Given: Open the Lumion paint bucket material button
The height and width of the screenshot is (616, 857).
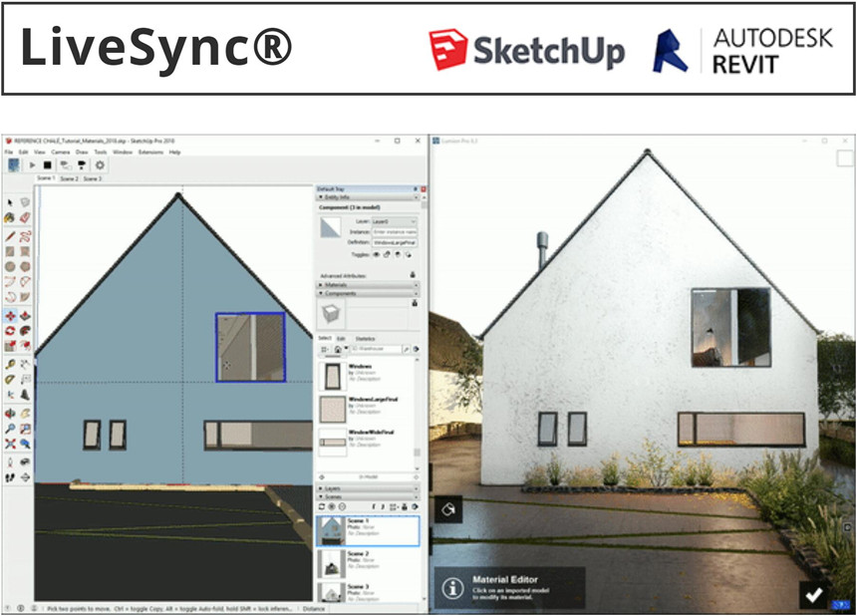Looking at the screenshot, I should [x=448, y=509].
